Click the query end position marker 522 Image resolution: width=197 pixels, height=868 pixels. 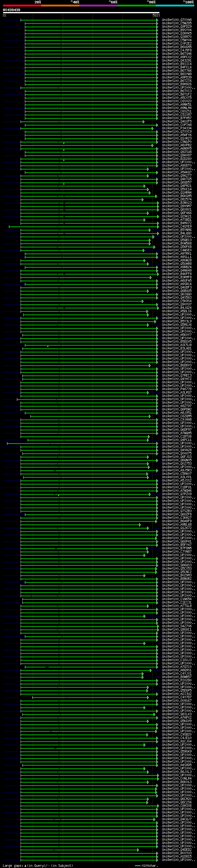click(155, 15)
